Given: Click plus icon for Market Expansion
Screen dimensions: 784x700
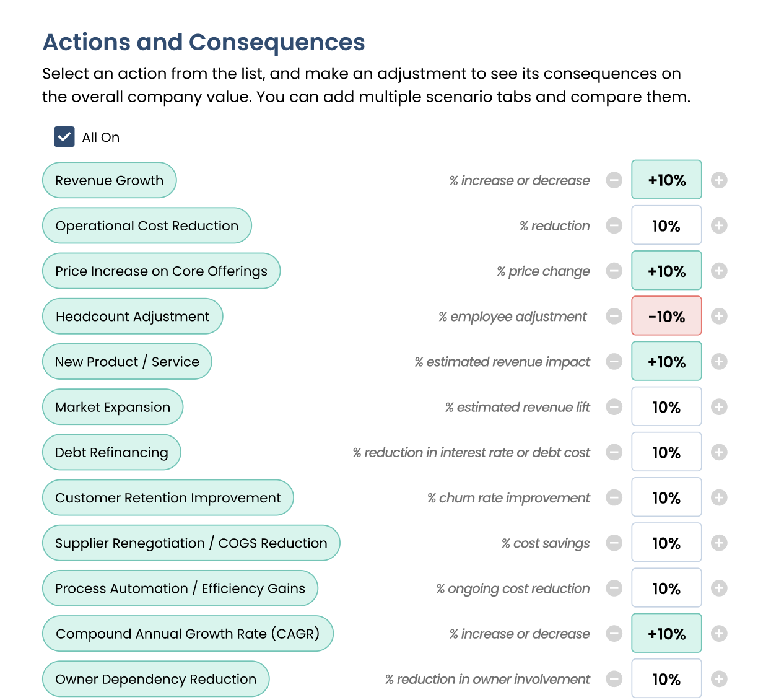Looking at the screenshot, I should tap(719, 407).
